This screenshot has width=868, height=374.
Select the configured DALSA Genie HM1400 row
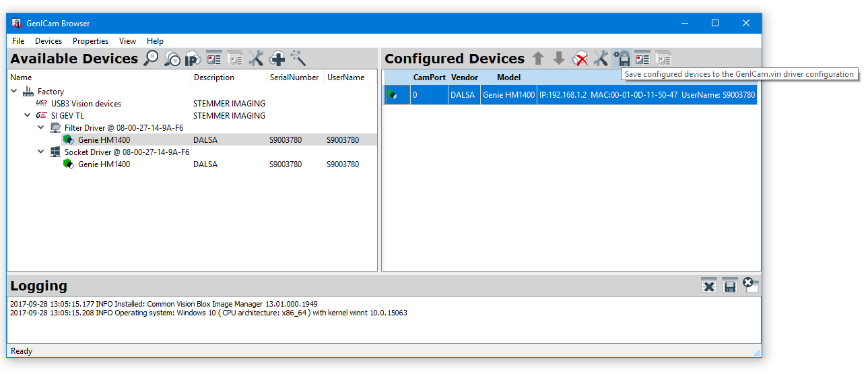pos(572,95)
